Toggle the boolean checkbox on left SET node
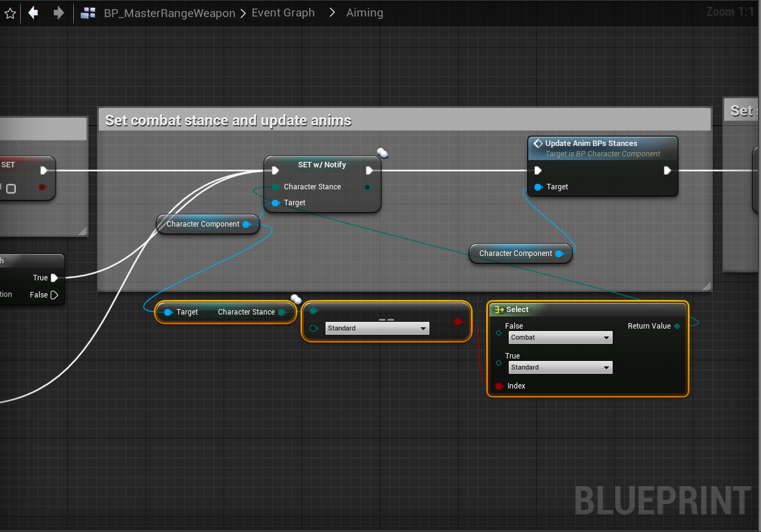Viewport: 761px width, 532px height. pos(11,189)
